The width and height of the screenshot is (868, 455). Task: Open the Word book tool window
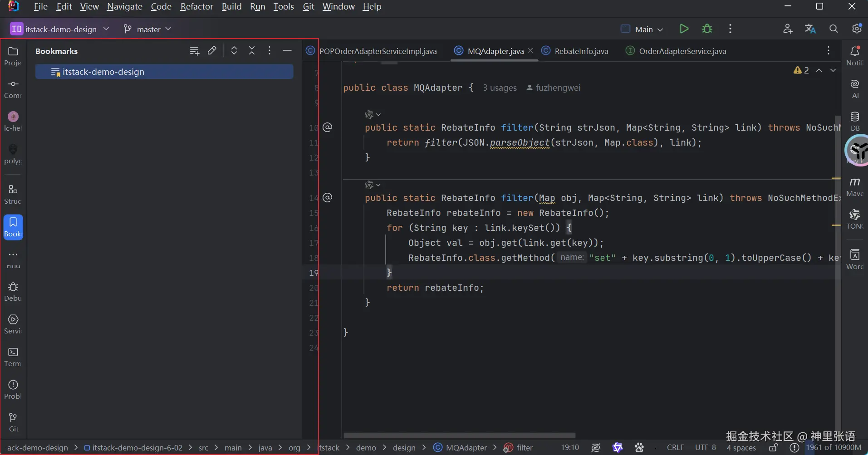[855, 259]
